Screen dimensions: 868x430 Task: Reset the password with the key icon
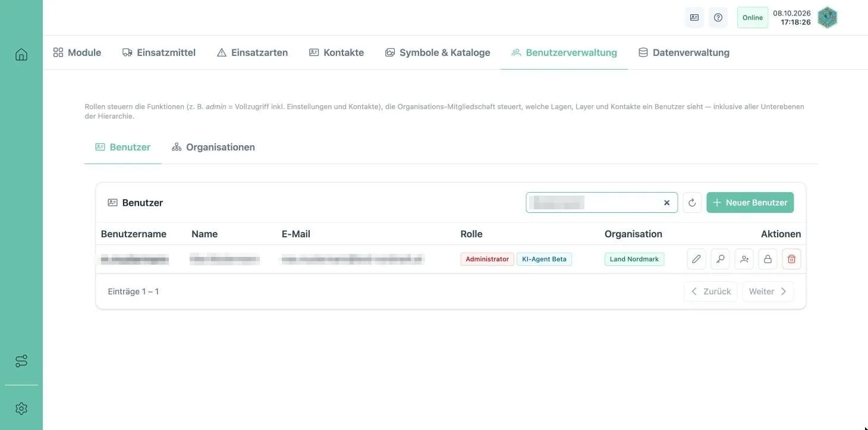(721, 259)
